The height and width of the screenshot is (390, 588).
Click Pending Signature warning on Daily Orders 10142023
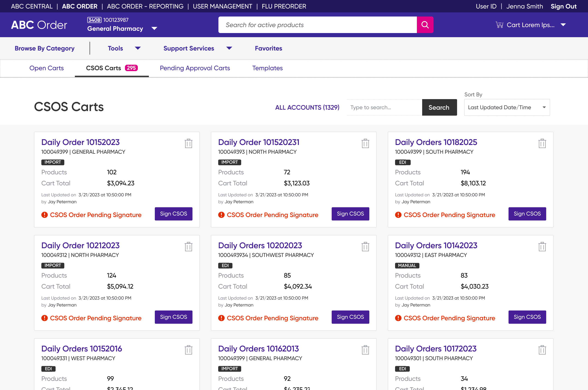point(445,318)
